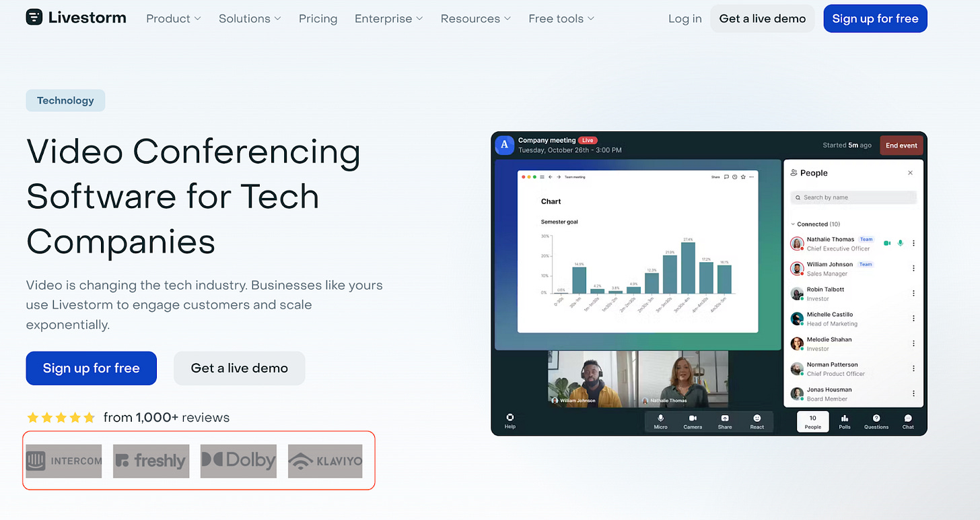Click Jonas Housman's name
This screenshot has width=980, height=520.
pos(829,390)
